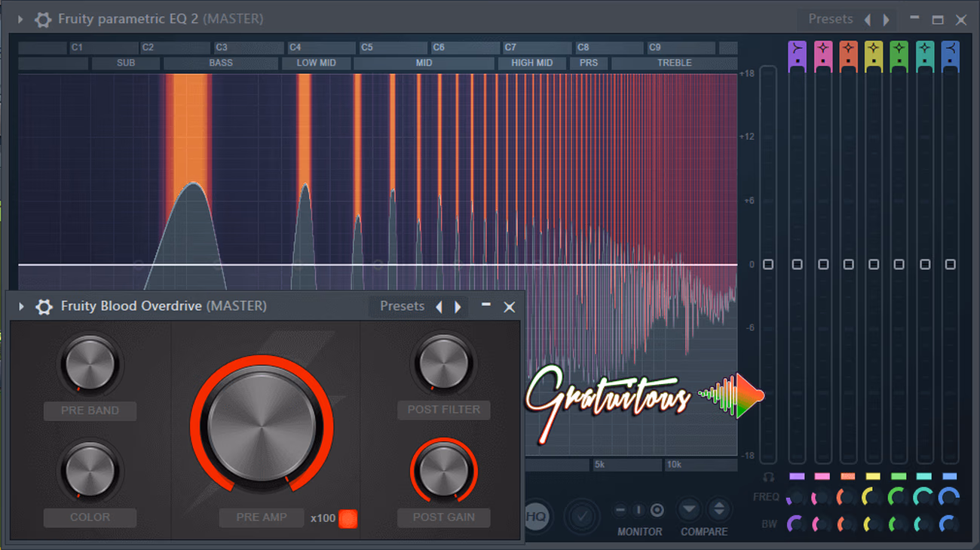Click the green band 5 FREQ knob
Screen dimensions: 980x550
click(898, 497)
